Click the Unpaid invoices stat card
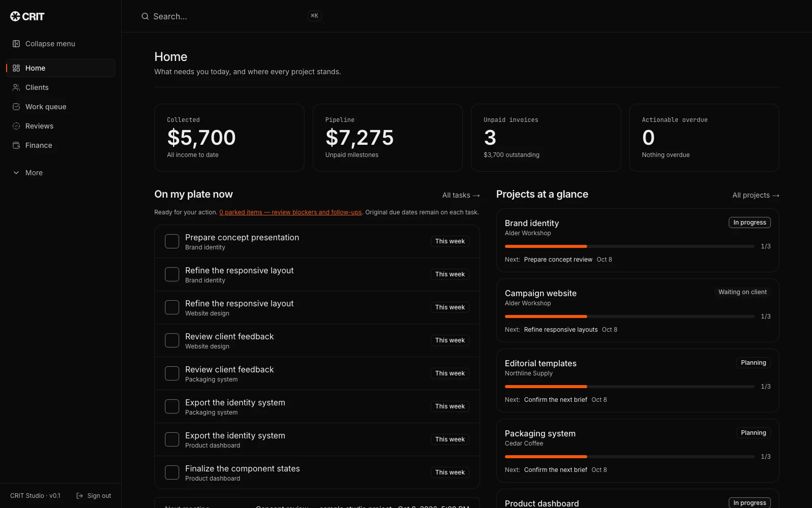This screenshot has height=508, width=812. pos(546,138)
